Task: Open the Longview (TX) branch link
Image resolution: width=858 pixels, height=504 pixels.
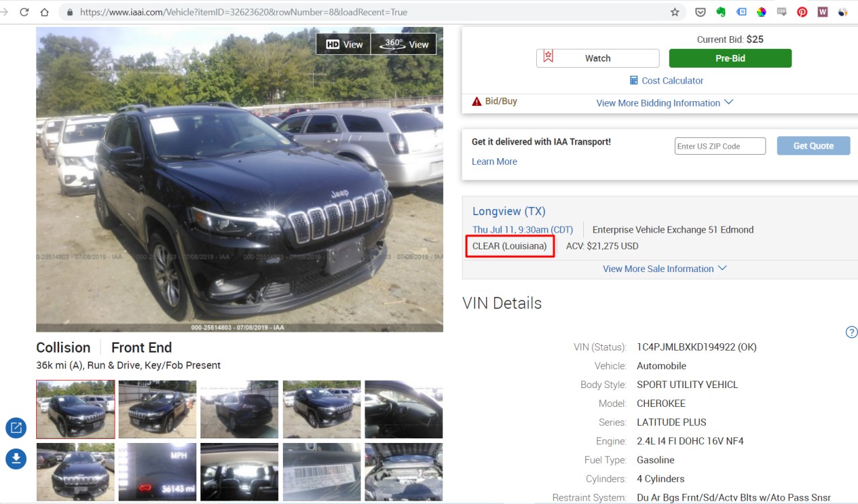Action: [509, 211]
